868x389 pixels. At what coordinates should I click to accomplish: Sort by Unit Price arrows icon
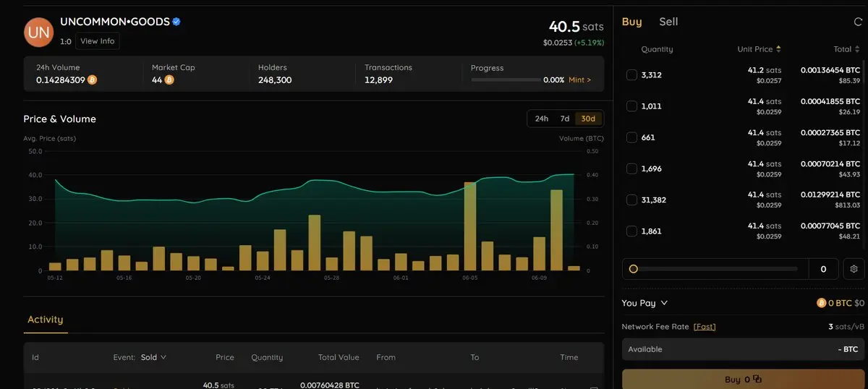[778, 49]
